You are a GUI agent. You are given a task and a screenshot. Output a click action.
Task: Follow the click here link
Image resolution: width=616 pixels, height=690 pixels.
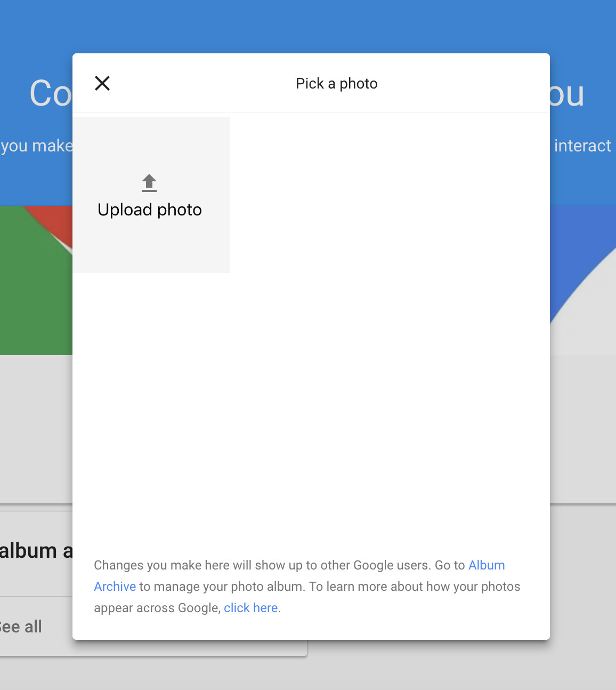click(x=250, y=608)
